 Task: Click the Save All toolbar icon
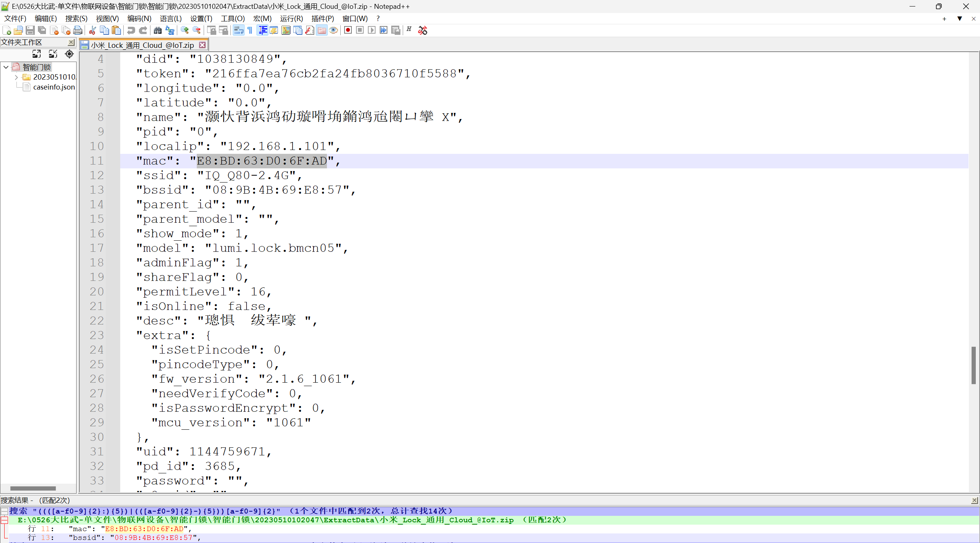click(42, 30)
